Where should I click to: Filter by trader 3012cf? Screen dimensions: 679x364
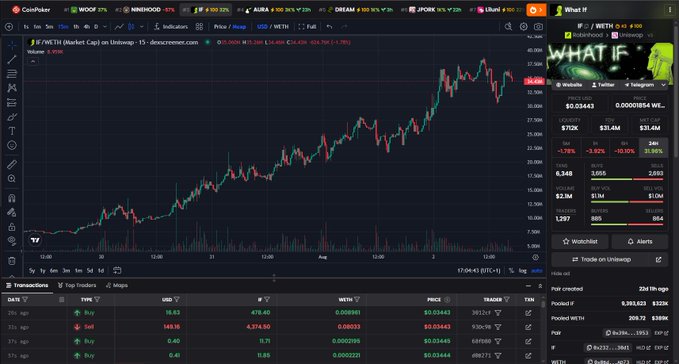(x=498, y=312)
